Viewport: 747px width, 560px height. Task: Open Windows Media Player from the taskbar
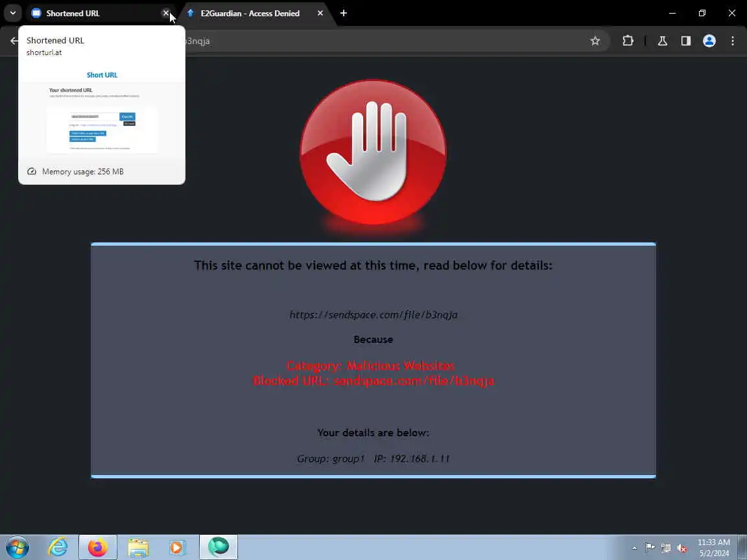177,547
